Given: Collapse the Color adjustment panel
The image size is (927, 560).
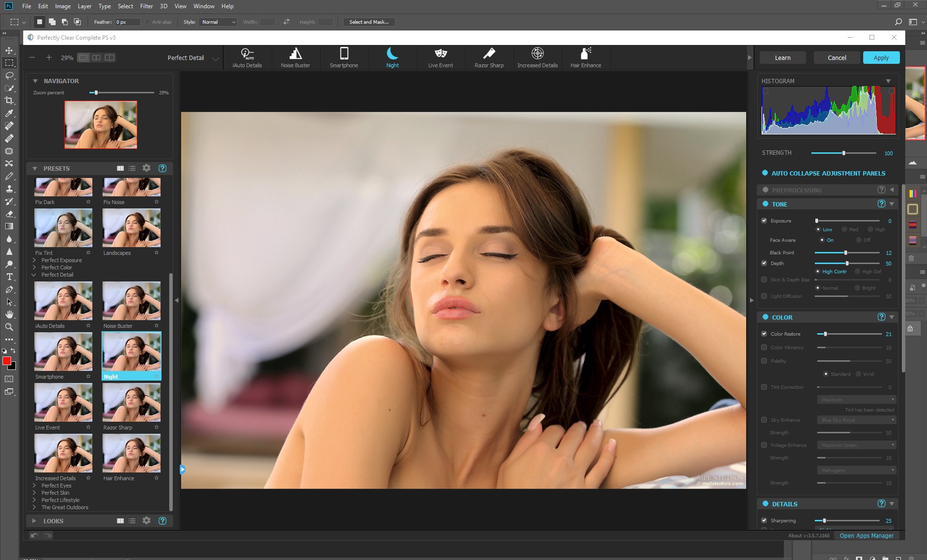Looking at the screenshot, I should click(892, 317).
